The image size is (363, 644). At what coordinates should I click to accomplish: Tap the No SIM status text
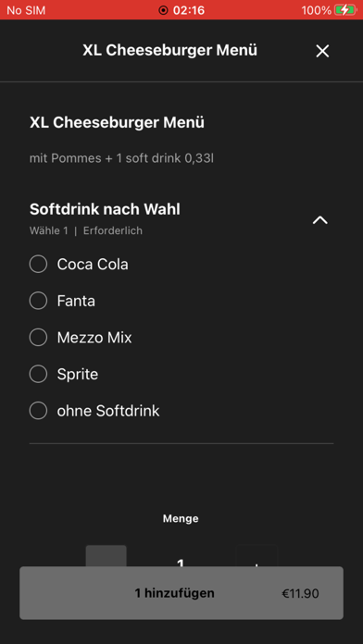coord(26,10)
